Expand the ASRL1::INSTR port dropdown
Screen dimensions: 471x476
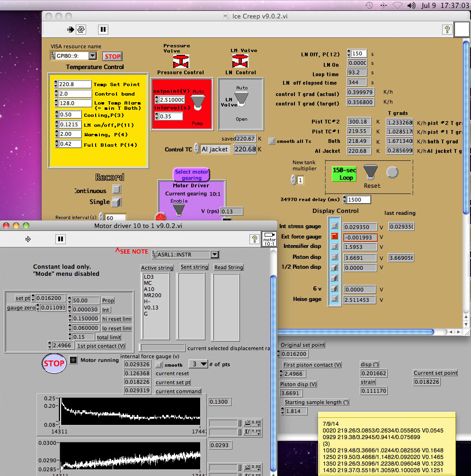click(214, 255)
